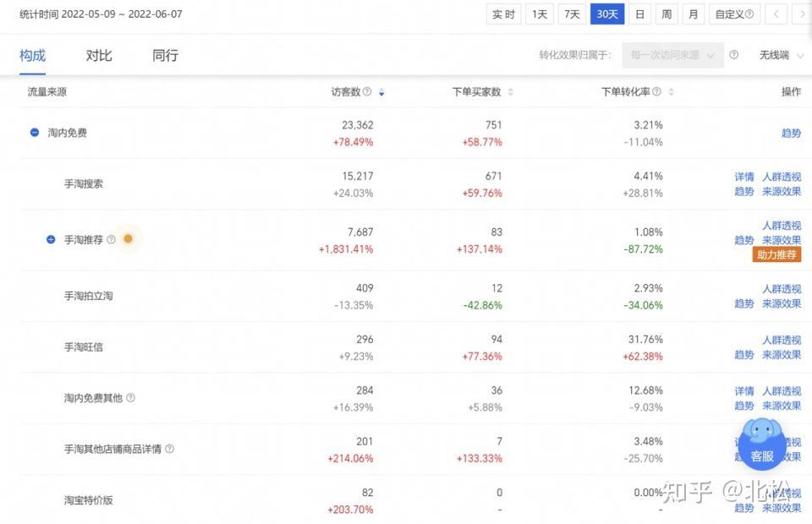Expand the 手淘推荐 row
The width and height of the screenshot is (812, 524).
pyautogui.click(x=51, y=239)
